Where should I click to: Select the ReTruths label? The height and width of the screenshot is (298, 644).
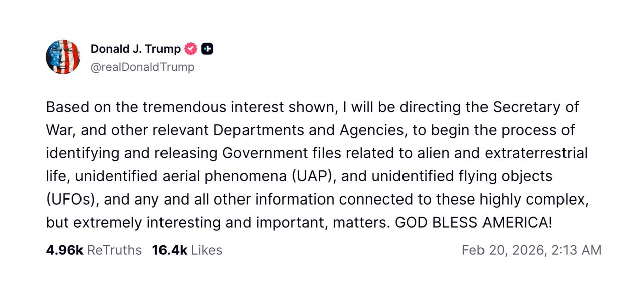coord(114,250)
